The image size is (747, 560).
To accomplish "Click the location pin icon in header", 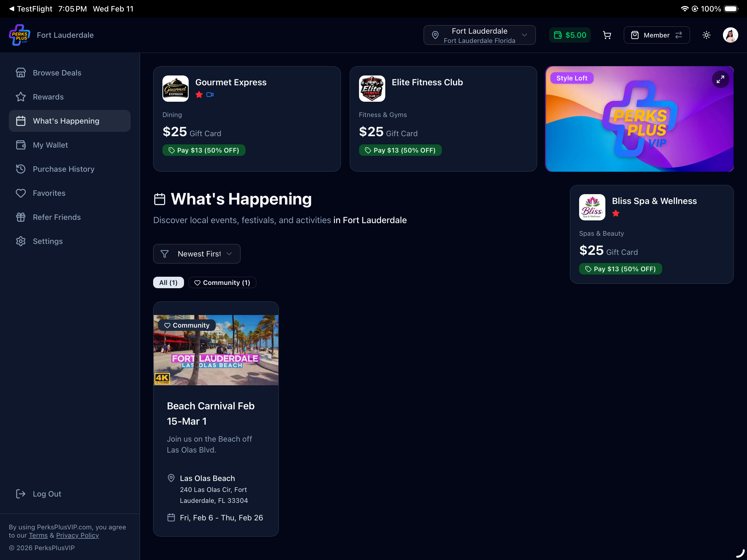I will [x=435, y=35].
